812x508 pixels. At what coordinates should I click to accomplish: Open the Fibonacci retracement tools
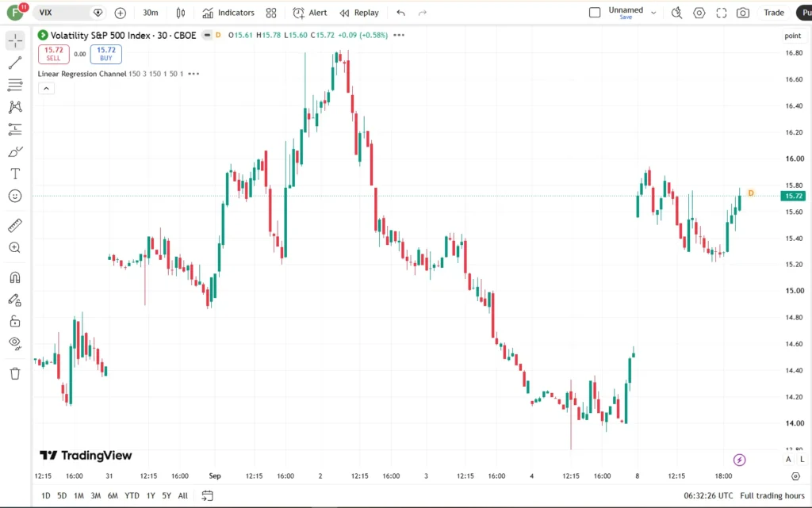pos(15,85)
